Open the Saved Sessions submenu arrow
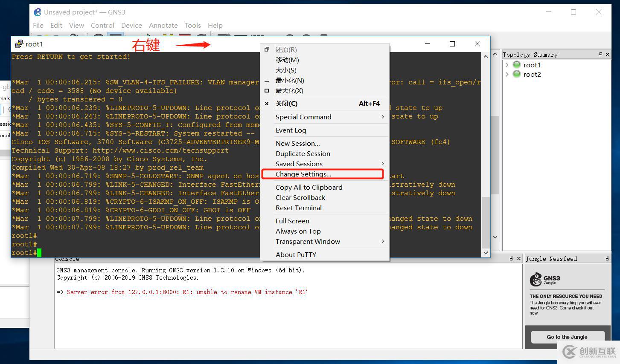 [x=383, y=164]
